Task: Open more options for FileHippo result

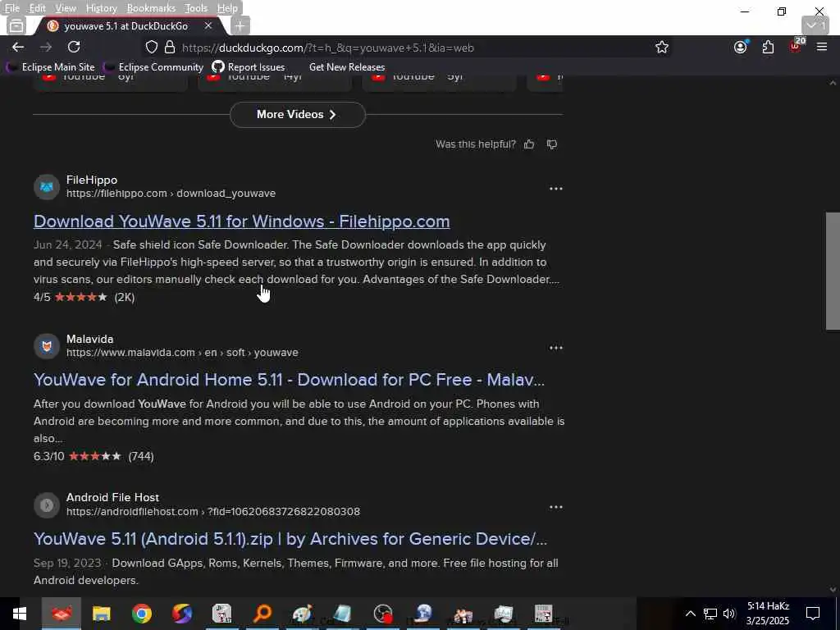Action: point(555,189)
